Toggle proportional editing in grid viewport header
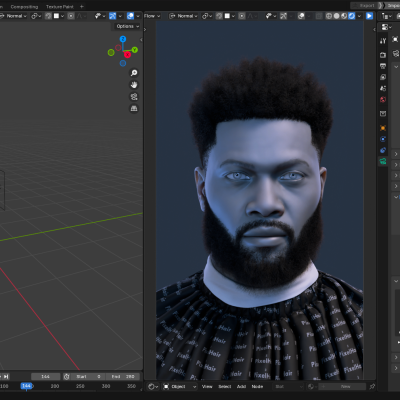This screenshot has height=400, width=400. 71,16
